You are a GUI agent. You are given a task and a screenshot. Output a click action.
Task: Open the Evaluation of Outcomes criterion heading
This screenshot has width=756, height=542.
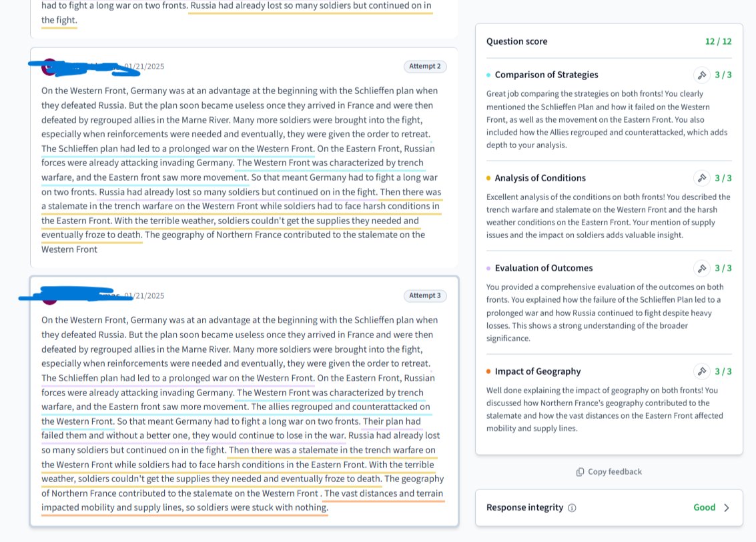(543, 268)
